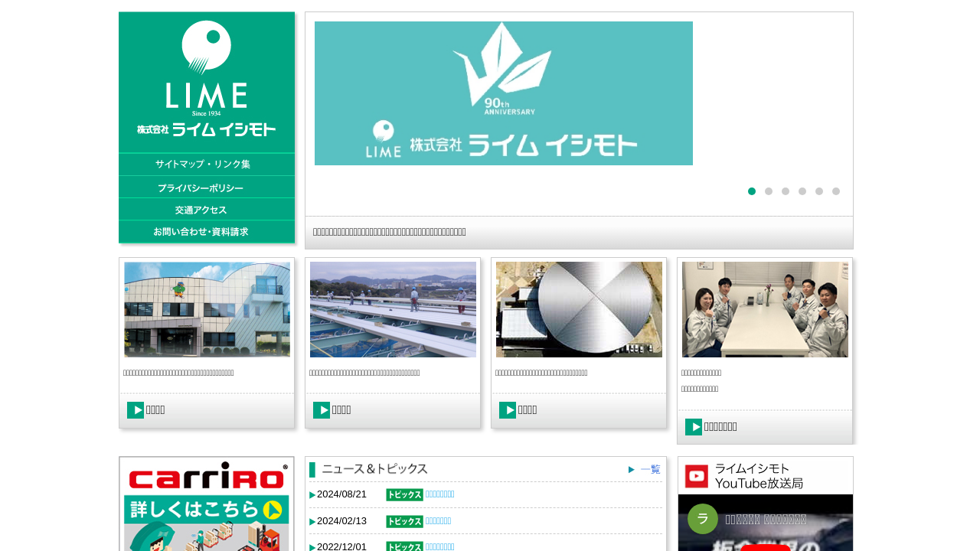Click the arrow beside the 2022/12/01 news date

tap(312, 547)
